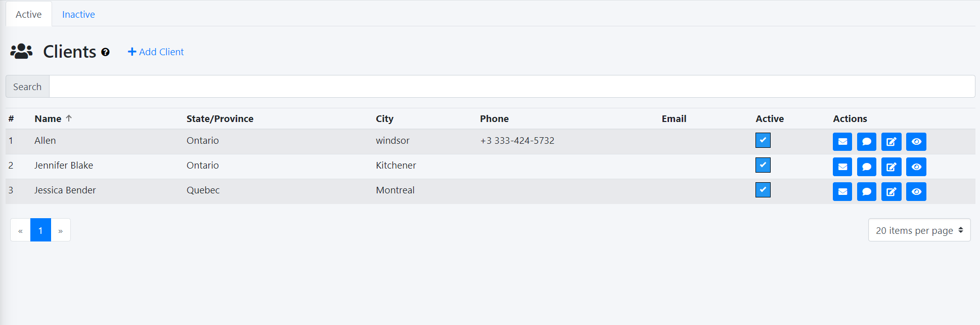Image resolution: width=980 pixels, height=325 pixels.
Task: Open the 20 items per page dropdown
Action: 919,230
